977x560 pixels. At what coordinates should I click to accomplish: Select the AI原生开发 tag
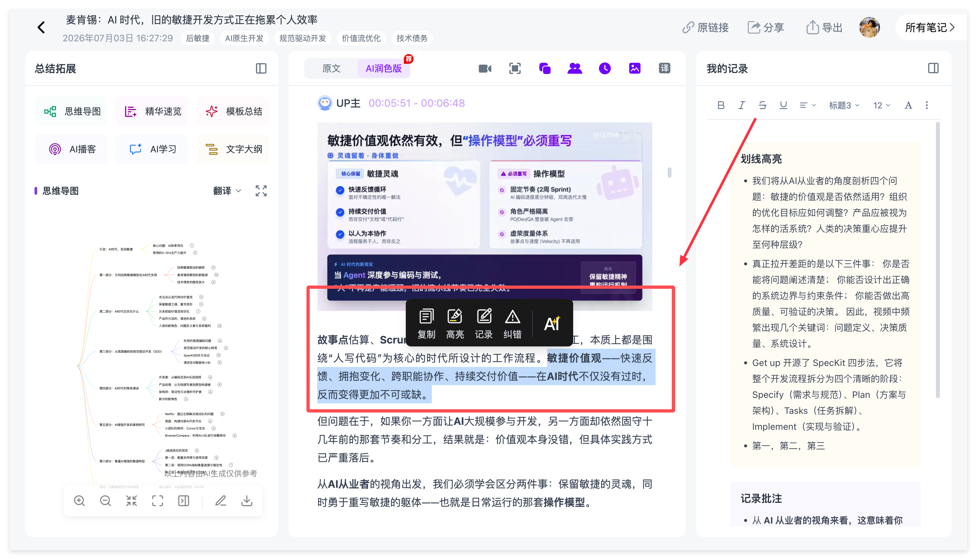(244, 38)
